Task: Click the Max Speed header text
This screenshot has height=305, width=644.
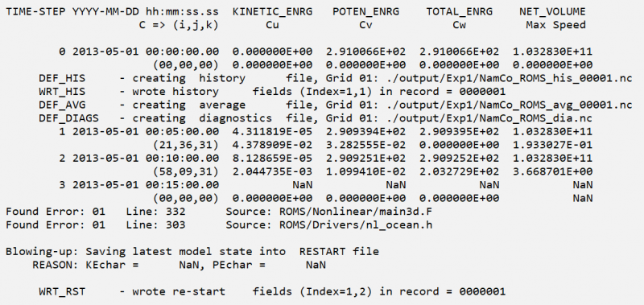Action: (x=555, y=25)
